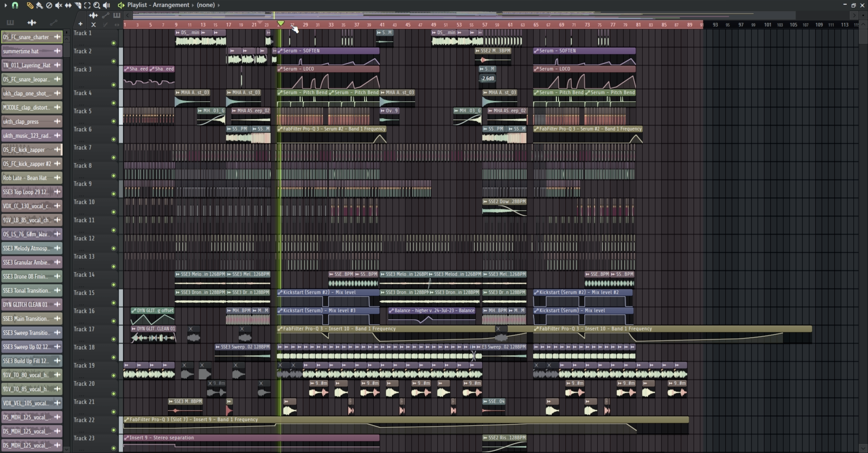Mute Track 23 via its green switch
This screenshot has height=453, width=868.
tap(114, 448)
